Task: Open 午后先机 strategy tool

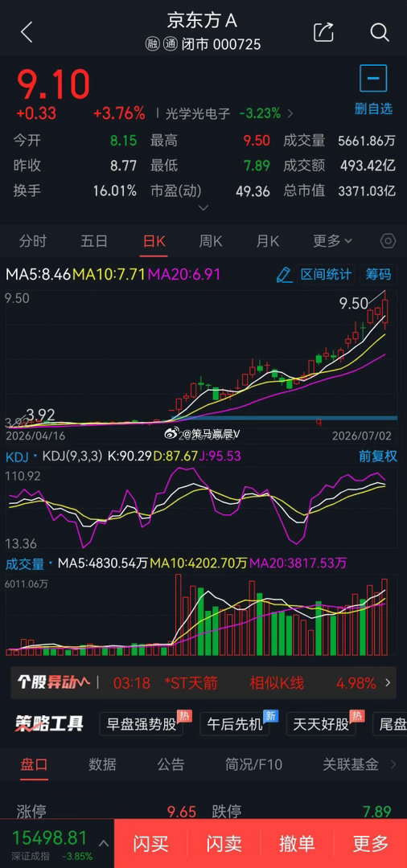Action: [x=234, y=723]
